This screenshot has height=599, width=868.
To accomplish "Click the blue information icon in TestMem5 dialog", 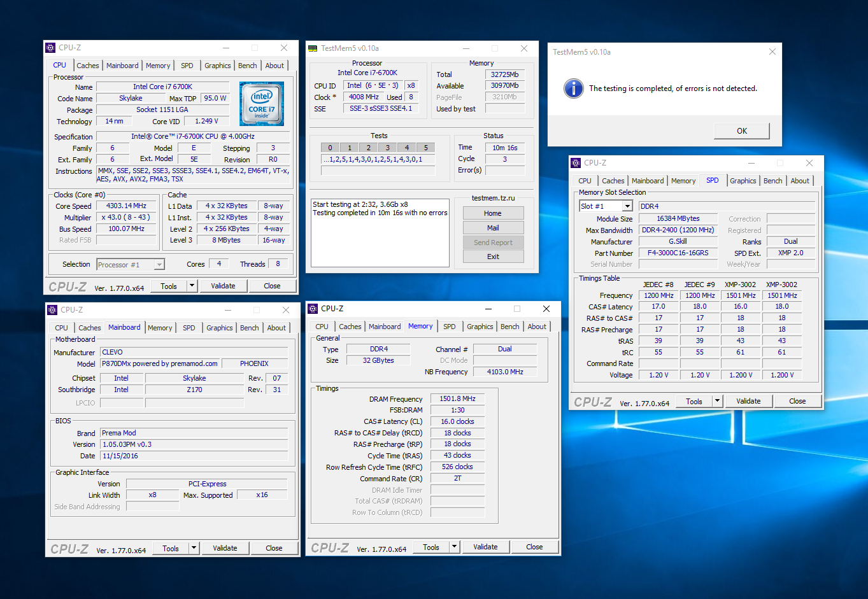I will pyautogui.click(x=573, y=88).
